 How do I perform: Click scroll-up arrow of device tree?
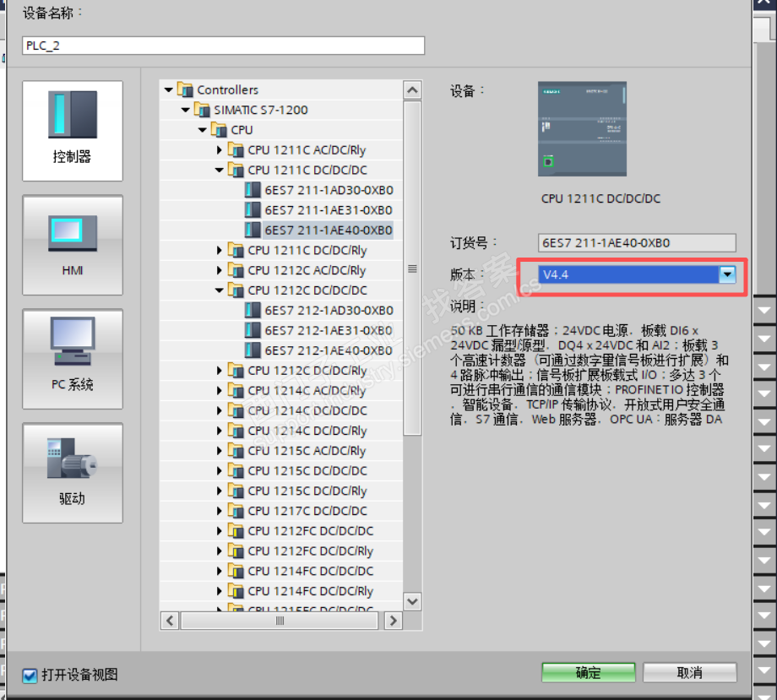click(x=412, y=90)
